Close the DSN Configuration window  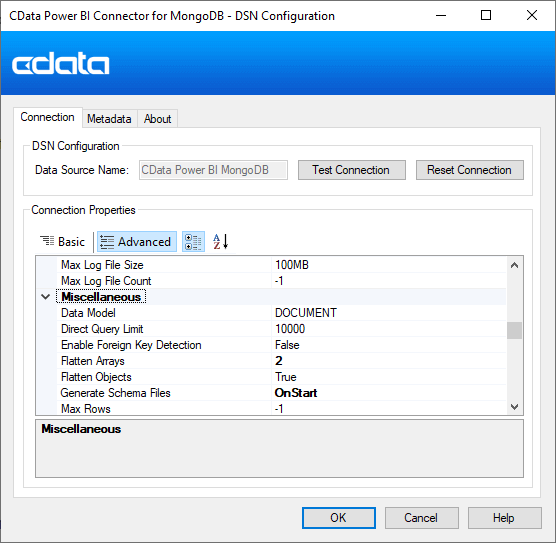pos(532,16)
